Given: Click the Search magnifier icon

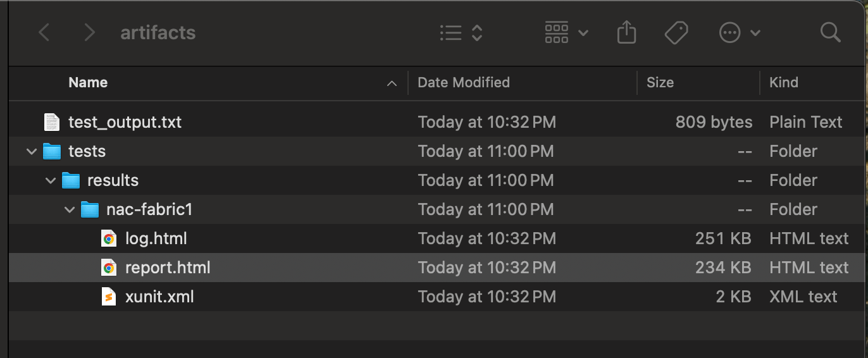Looking at the screenshot, I should [830, 32].
